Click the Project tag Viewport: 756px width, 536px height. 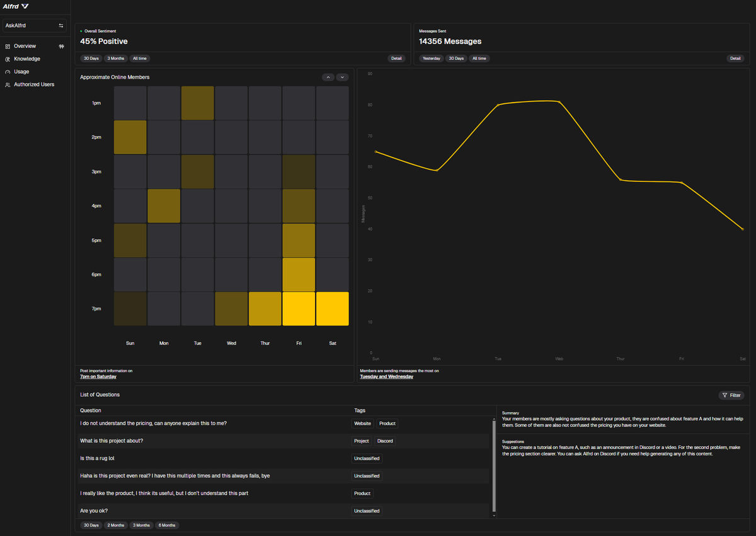[x=362, y=441]
